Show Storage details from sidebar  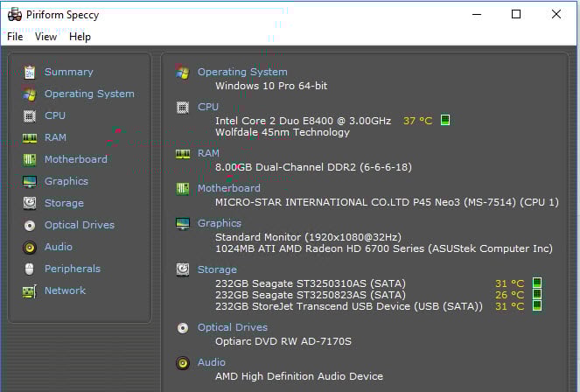pos(64,203)
